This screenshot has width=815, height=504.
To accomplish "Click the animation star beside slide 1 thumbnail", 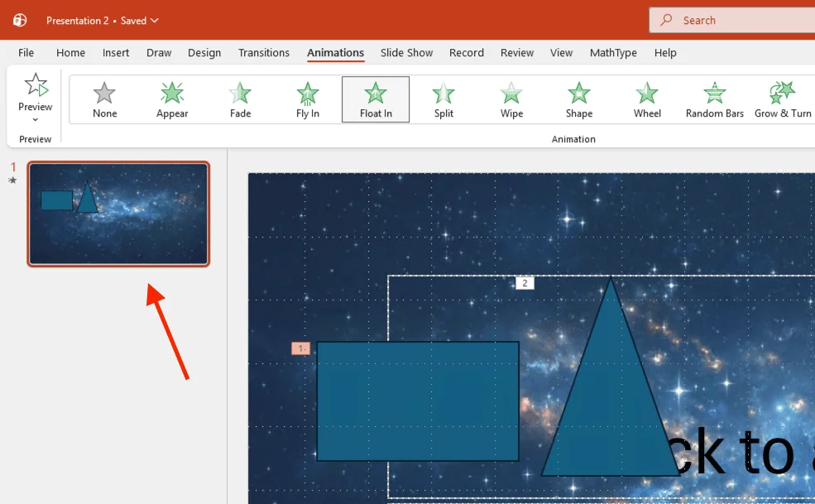I will 12,180.
